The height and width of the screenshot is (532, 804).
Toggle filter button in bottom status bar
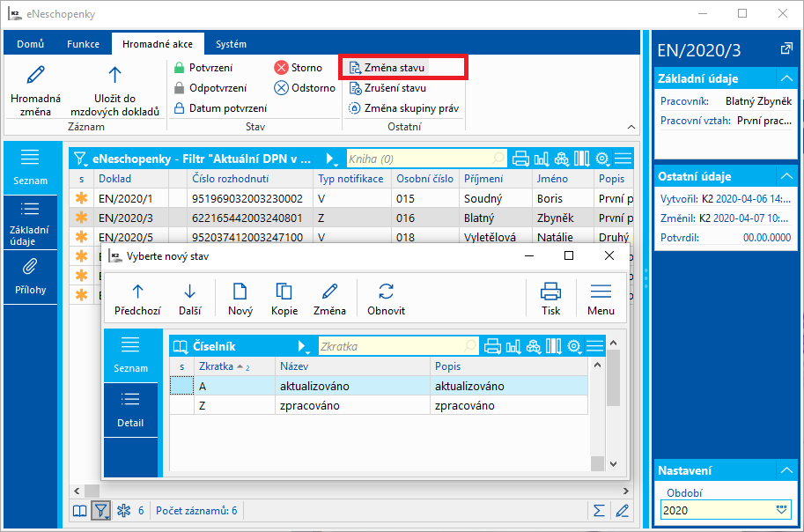(100, 511)
